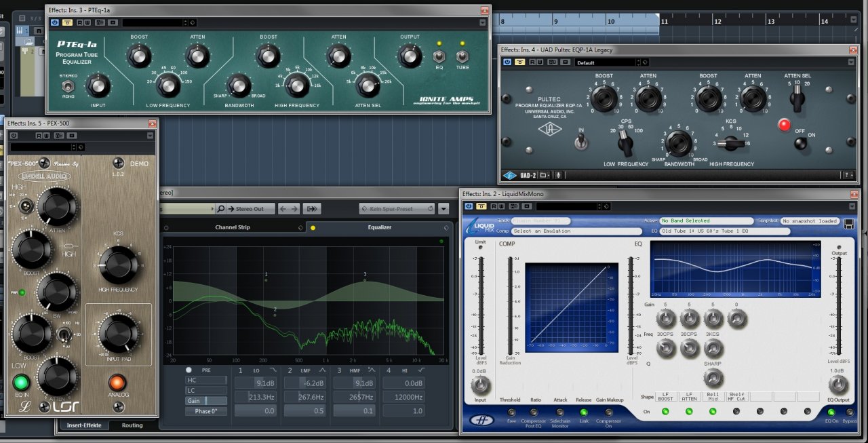This screenshot has width=868, height=443.
Task: Click the PTEq-1a OUTPUT knob
Action: (409, 56)
